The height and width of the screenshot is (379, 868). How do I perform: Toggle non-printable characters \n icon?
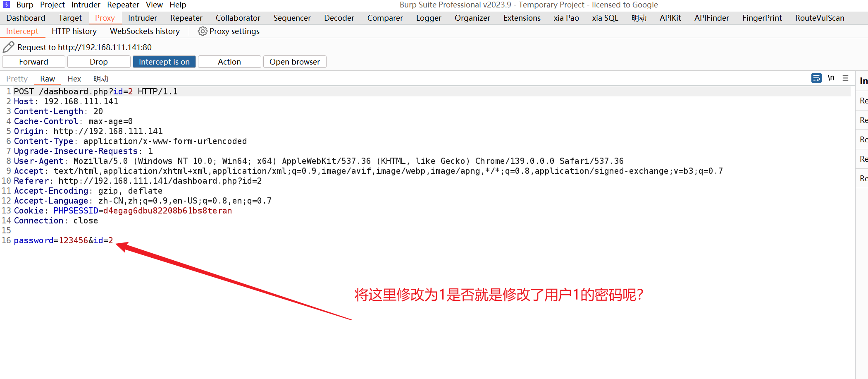click(831, 78)
